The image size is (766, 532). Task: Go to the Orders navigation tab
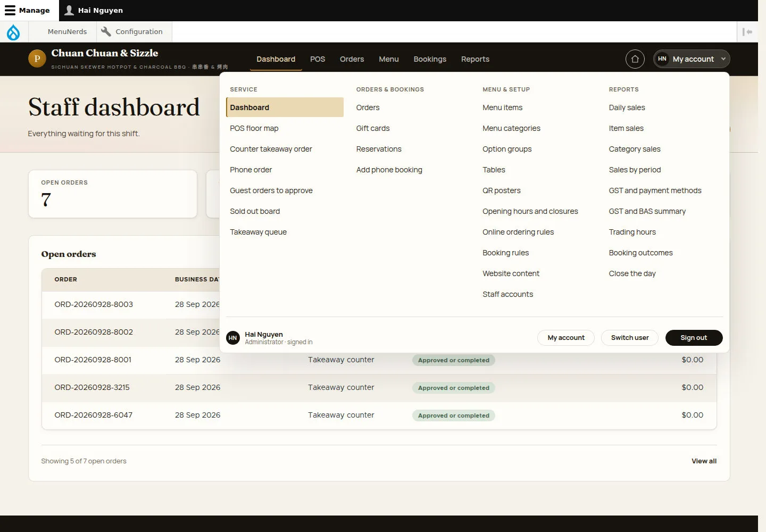[x=352, y=59]
